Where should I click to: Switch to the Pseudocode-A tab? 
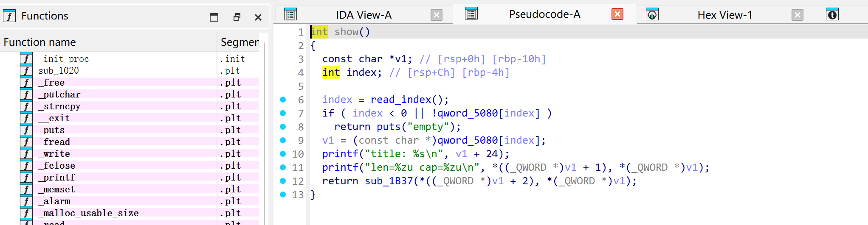click(544, 14)
